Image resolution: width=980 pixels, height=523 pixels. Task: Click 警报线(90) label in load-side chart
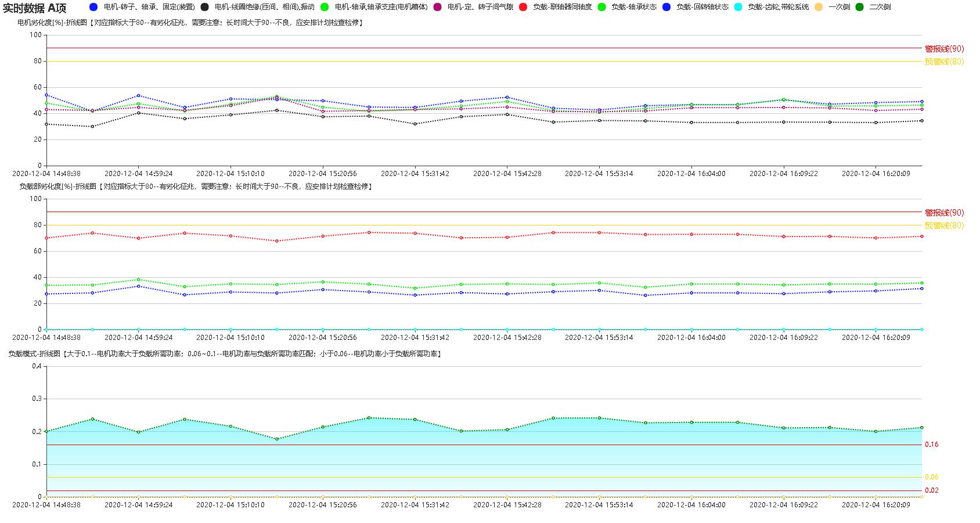click(944, 213)
